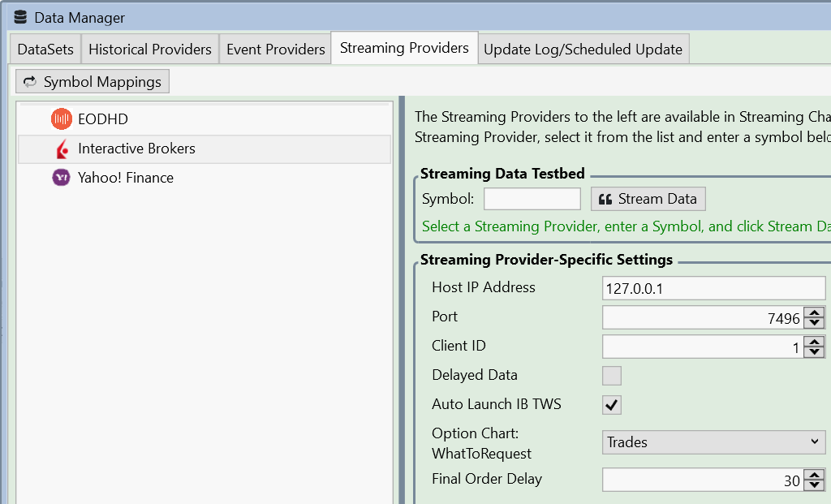Decrease the Client ID with down arrow
Screen dimensions: 831x504
[816, 353]
